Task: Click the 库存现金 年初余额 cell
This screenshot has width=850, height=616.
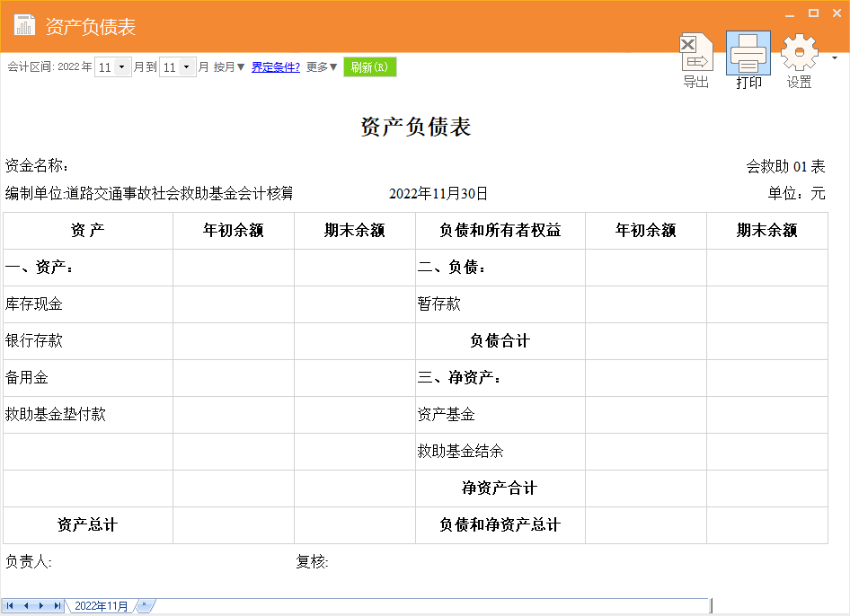Action: [x=234, y=304]
